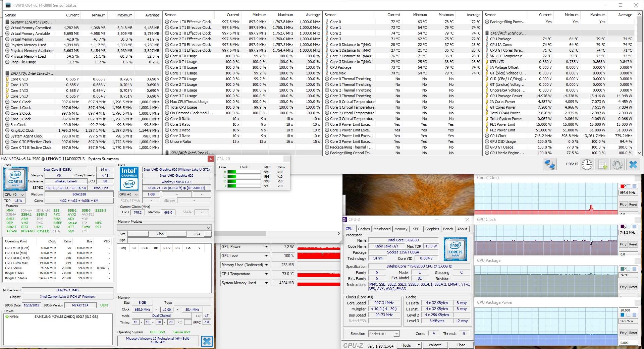Click Reset on the GPU Clock graph
The width and height of the screenshot is (644, 349).
(x=633, y=244)
